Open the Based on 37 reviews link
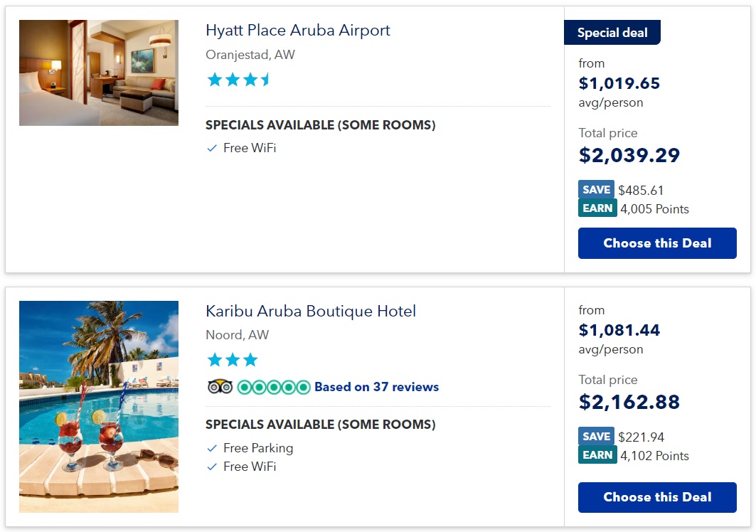This screenshot has width=756, height=532. pyautogui.click(x=376, y=387)
